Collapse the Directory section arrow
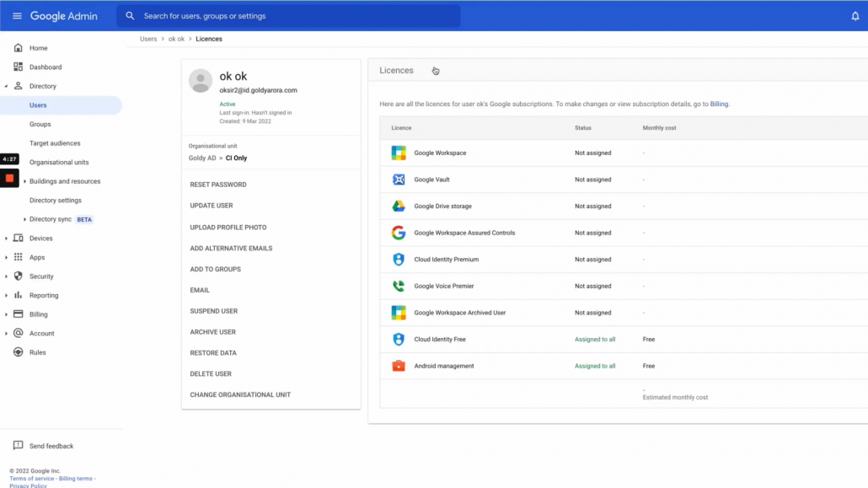This screenshot has width=868, height=488. [6, 87]
